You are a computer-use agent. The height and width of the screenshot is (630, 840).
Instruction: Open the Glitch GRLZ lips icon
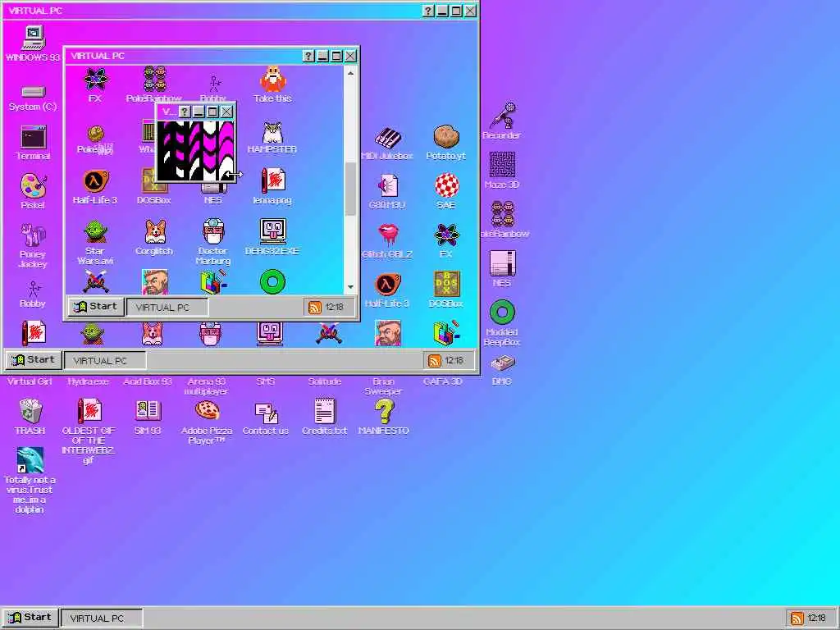pos(387,234)
